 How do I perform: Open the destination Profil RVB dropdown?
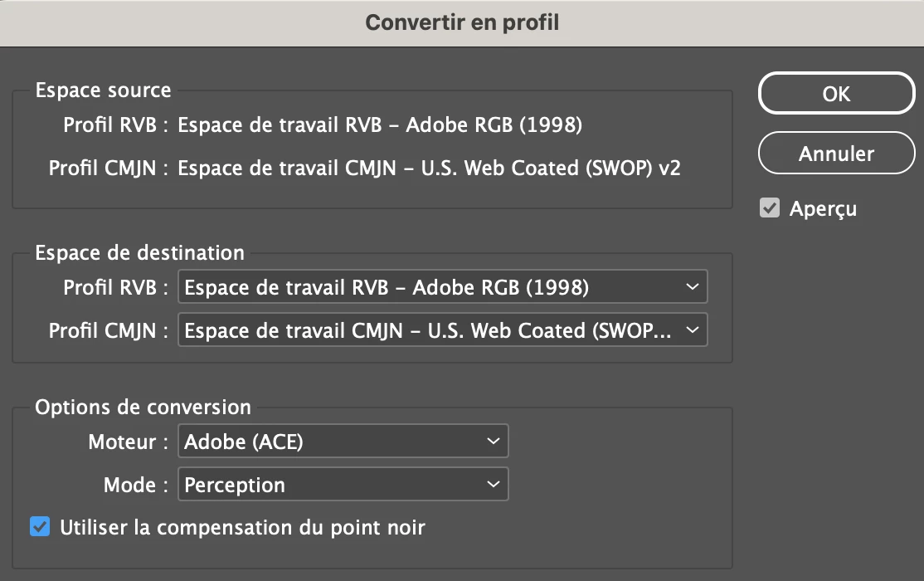click(443, 288)
